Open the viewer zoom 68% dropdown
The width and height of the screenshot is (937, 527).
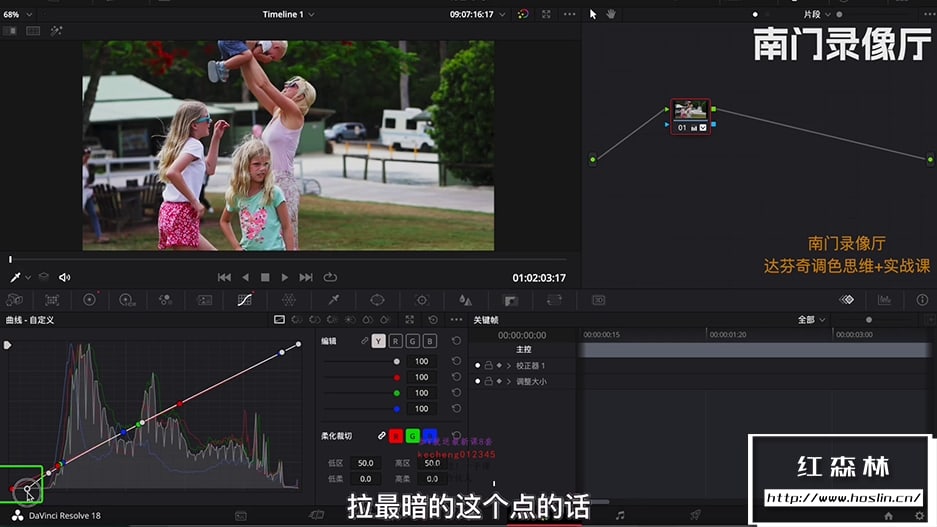(x=17, y=14)
